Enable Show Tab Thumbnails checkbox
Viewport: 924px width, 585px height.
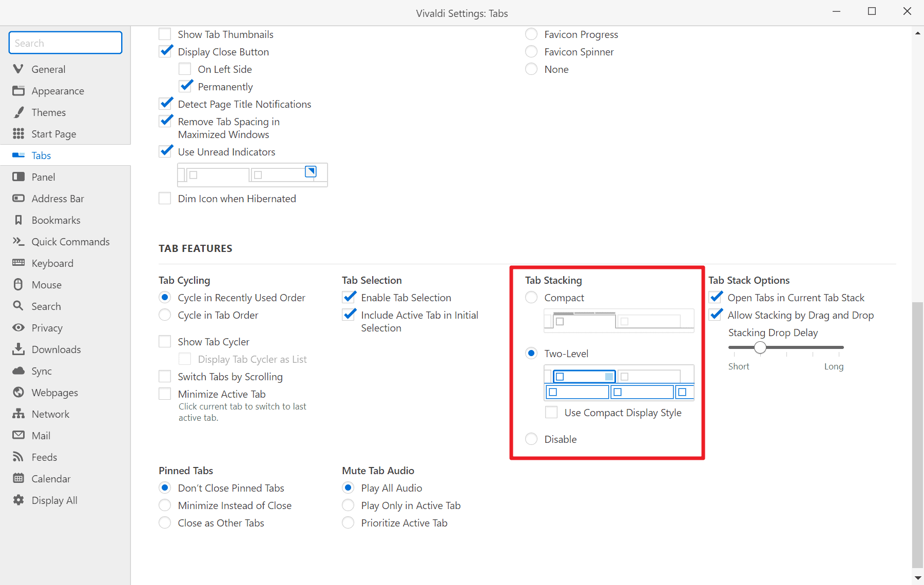165,34
